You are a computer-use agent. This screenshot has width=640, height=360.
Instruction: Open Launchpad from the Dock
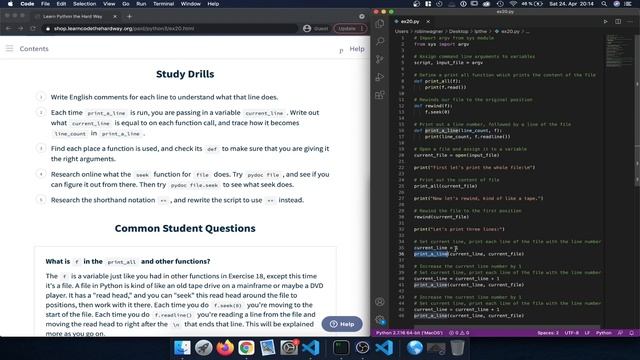(203, 348)
